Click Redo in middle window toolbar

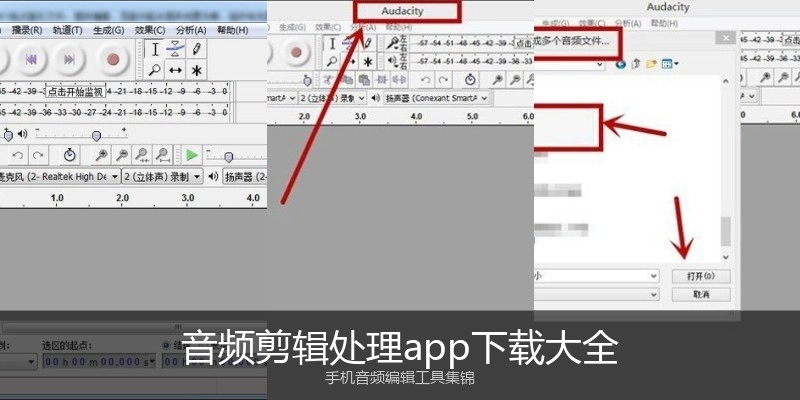click(443, 80)
